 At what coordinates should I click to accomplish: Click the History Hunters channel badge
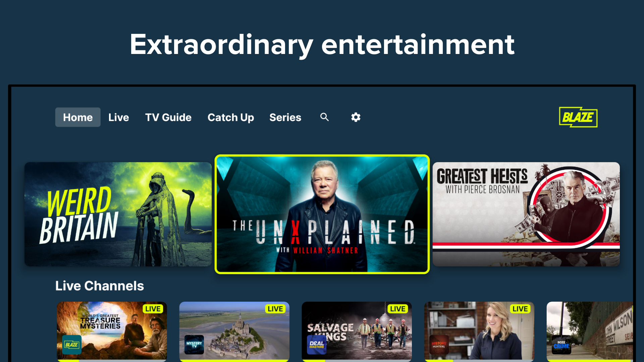click(x=439, y=345)
